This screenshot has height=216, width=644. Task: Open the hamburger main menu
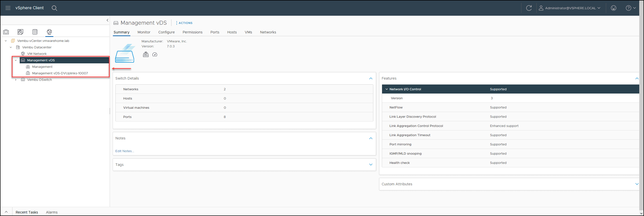[8, 8]
